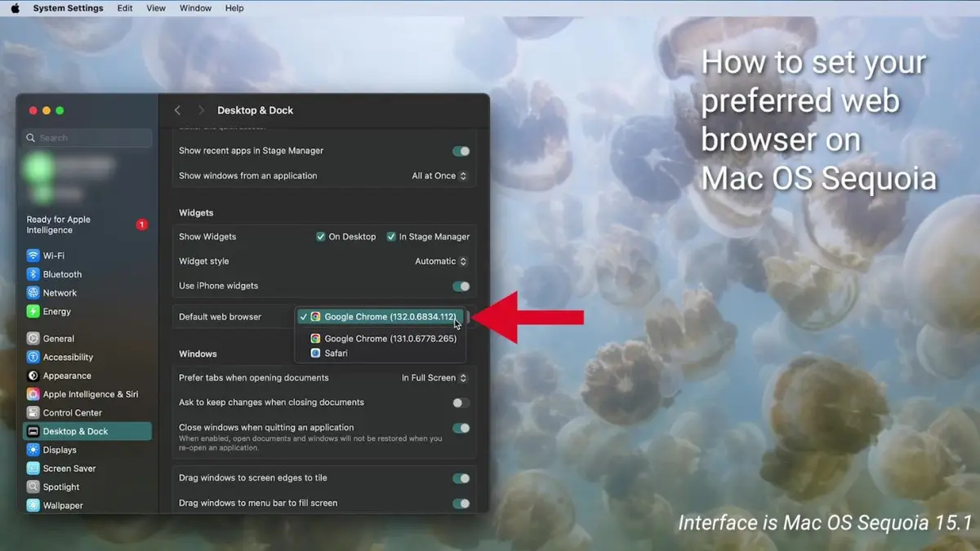Click the Windows section heading
The image size is (980, 551).
[x=198, y=353]
